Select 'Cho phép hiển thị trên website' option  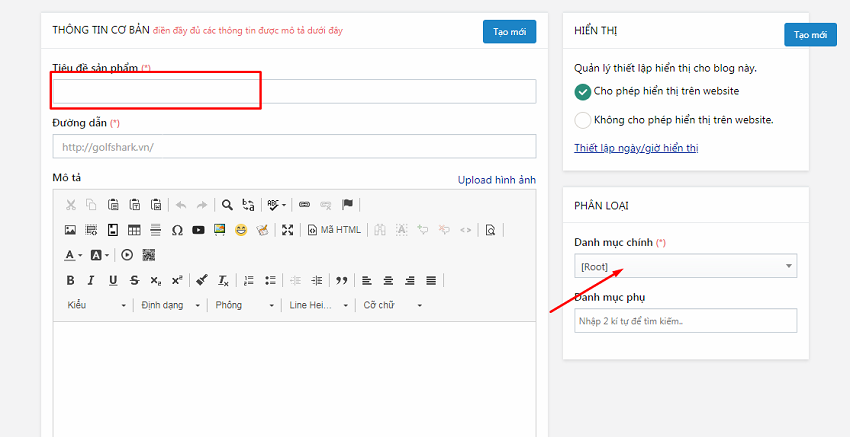(583, 91)
